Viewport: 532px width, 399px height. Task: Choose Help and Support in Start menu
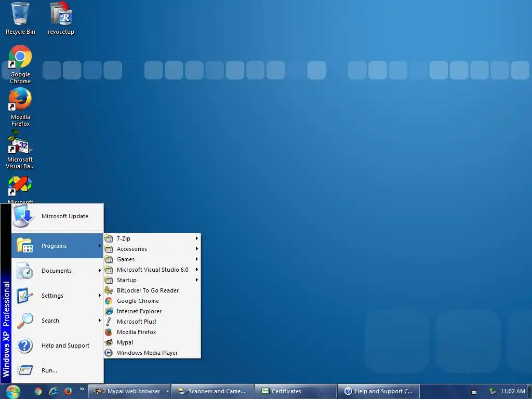click(57, 345)
